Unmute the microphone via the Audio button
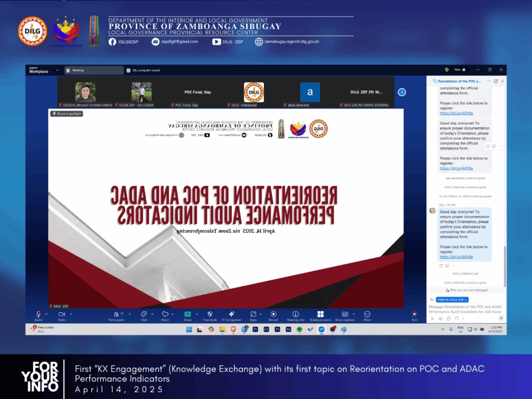Image resolution: width=532 pixels, height=399 pixels. click(38, 316)
